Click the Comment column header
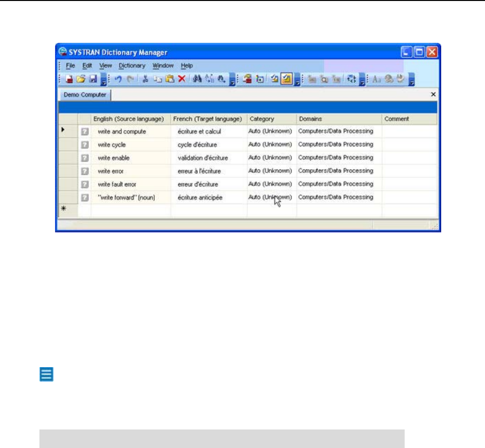Viewport: 485px width, 448px height. point(410,119)
